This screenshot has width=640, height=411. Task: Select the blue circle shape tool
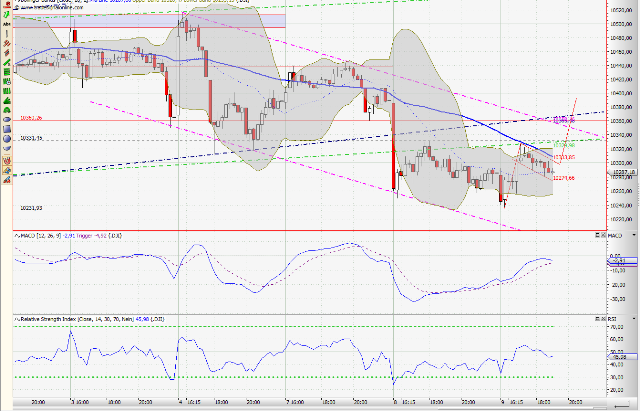[7, 138]
